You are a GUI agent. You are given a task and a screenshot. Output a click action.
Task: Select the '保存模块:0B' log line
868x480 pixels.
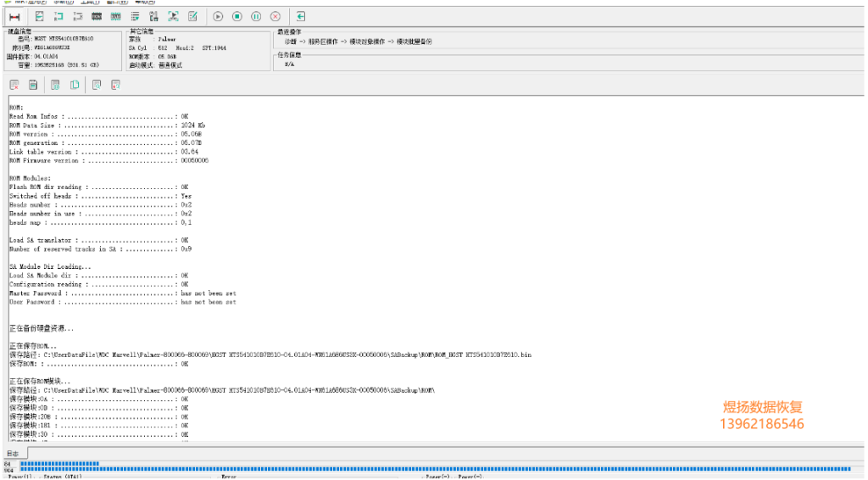99,408
